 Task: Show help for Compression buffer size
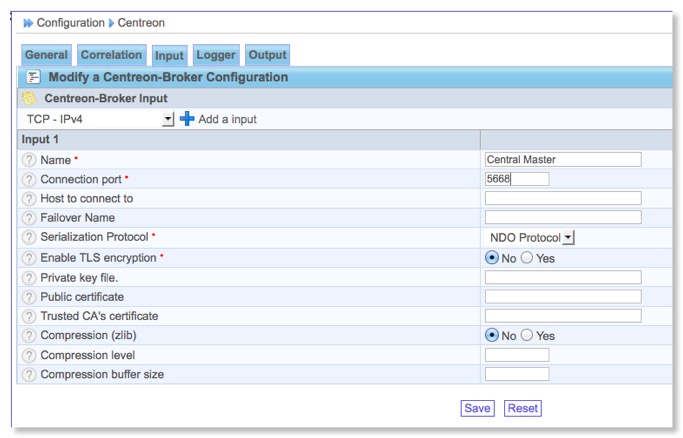click(29, 375)
